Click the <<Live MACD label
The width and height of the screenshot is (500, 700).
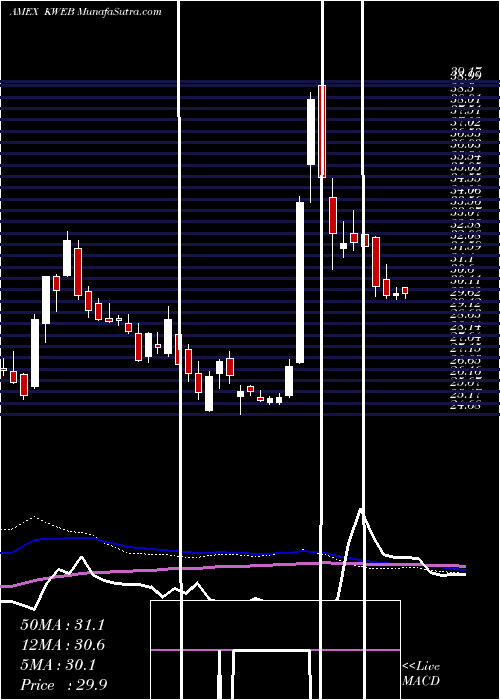tap(421, 673)
